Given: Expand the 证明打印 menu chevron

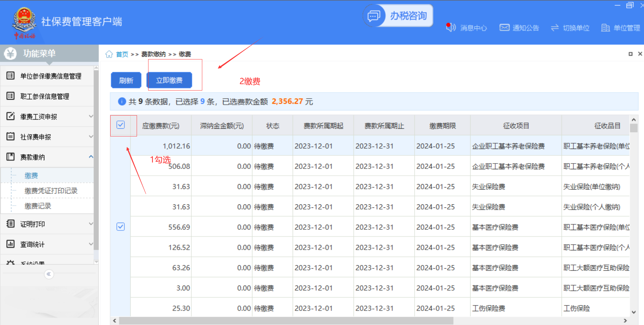Looking at the screenshot, I should point(91,224).
